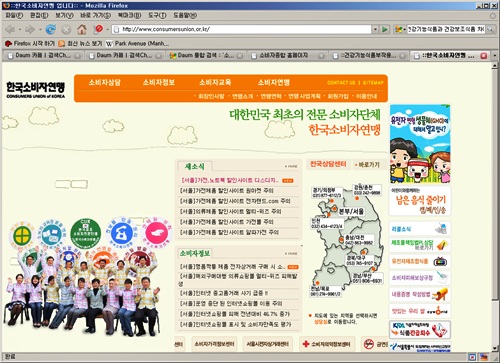Close the active '한국소비자연맹' tab
The image size is (500, 363).
[484, 56]
